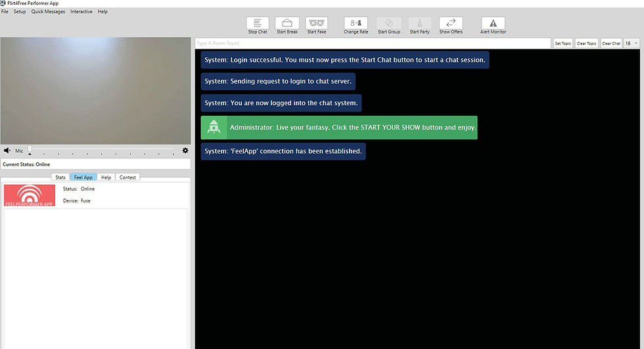Open the Change Rate tool
Image resolution: width=644 pixels, height=349 pixels.
(356, 23)
